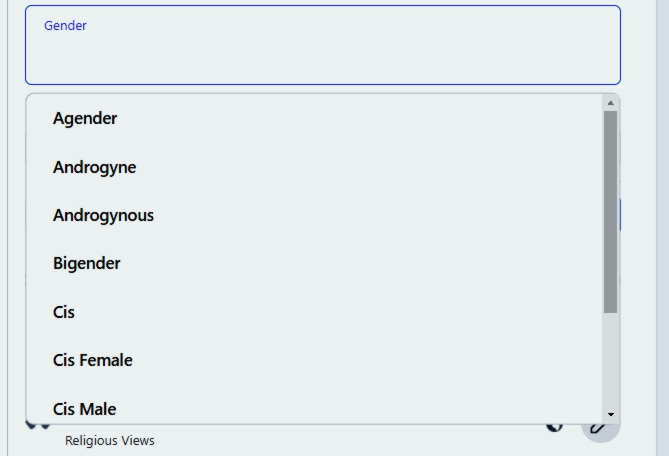Screen dimensions: 669x456
Task: Click the scrollbar track below the thumb
Action: tap(610, 360)
